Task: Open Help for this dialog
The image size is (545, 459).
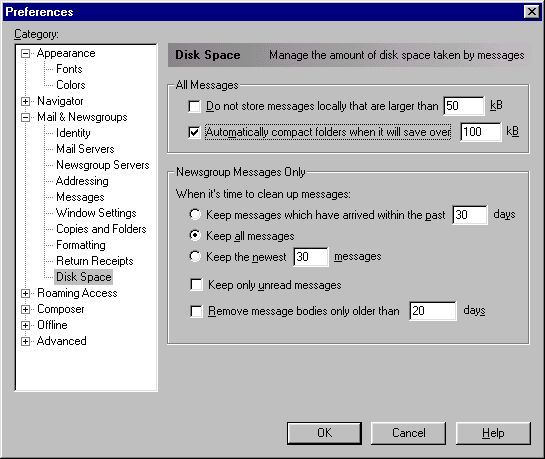Action: (493, 433)
